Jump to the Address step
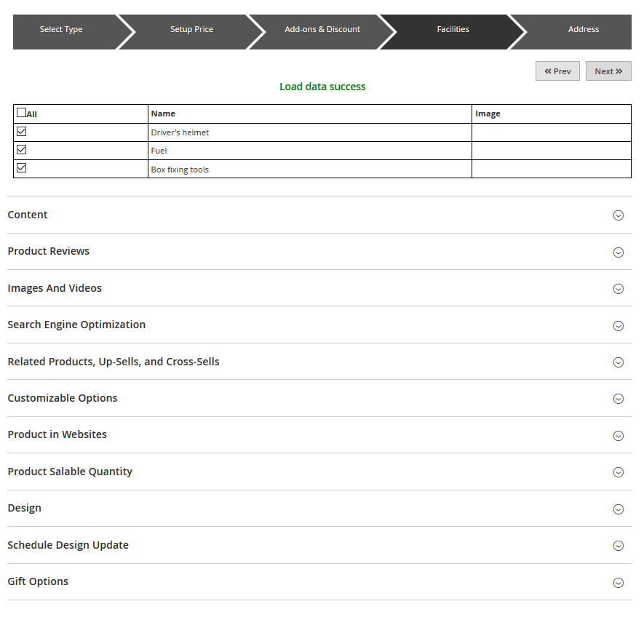Screen dimensions: 644x644 [583, 30]
